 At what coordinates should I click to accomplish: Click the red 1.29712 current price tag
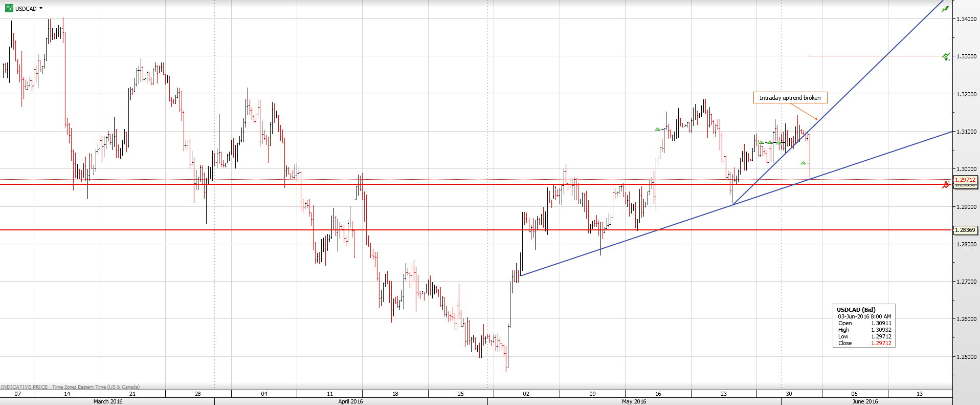point(965,180)
